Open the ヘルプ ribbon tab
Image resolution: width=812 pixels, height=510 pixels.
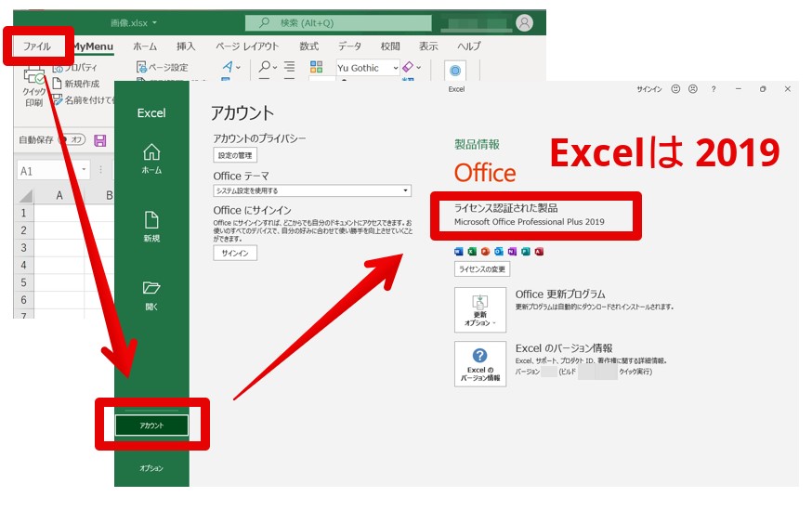click(x=468, y=46)
